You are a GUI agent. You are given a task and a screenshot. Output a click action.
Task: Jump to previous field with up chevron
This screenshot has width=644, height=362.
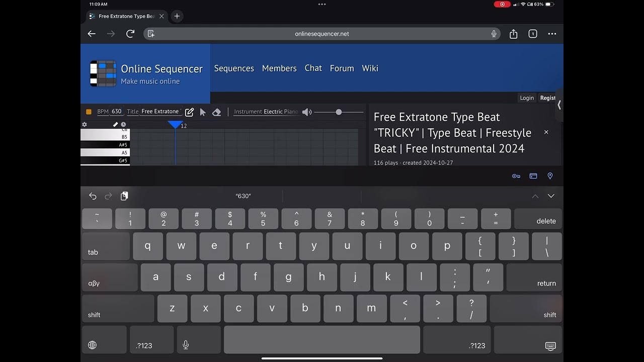pos(535,196)
